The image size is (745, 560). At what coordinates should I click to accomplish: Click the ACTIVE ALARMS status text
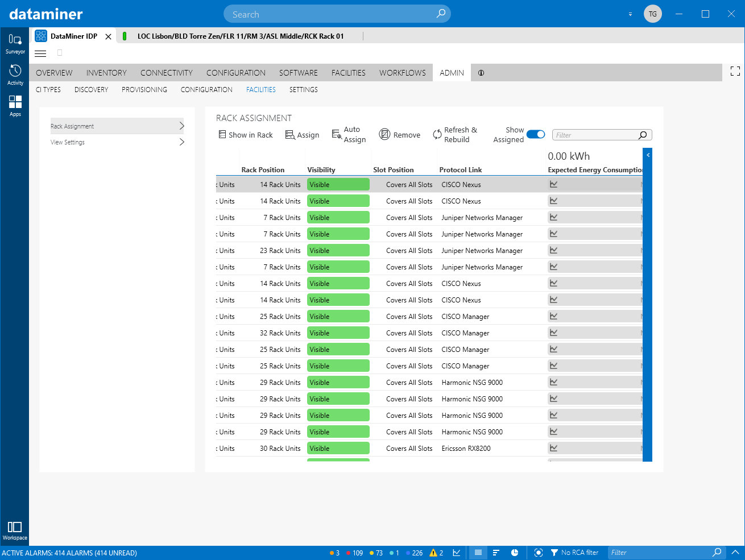69,553
